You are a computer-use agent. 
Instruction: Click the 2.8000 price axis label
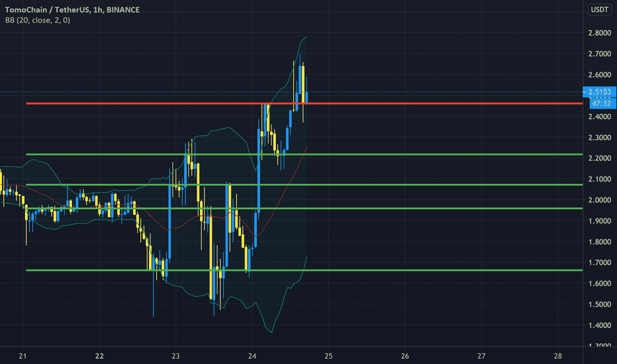click(x=599, y=33)
